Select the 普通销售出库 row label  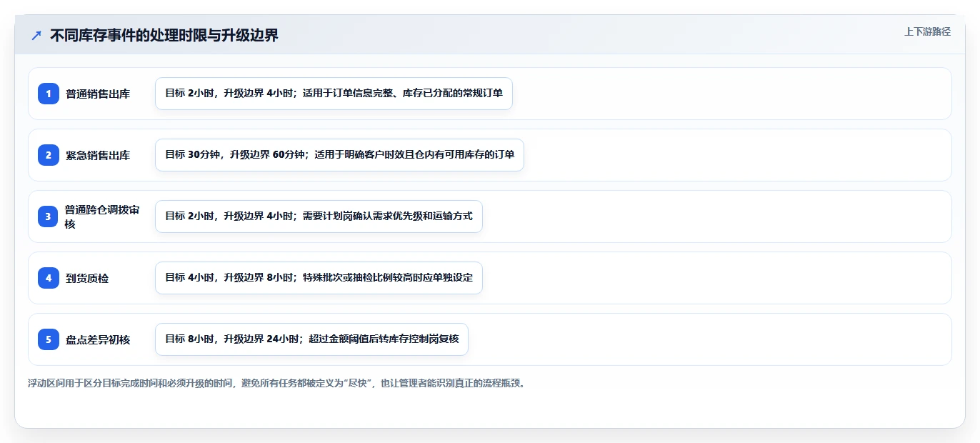98,94
